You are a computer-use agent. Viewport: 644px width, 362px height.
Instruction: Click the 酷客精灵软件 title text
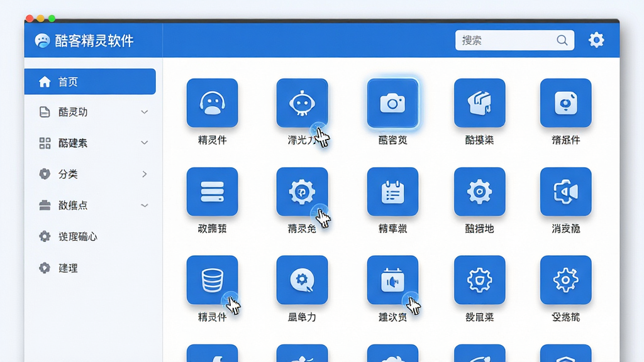(94, 41)
